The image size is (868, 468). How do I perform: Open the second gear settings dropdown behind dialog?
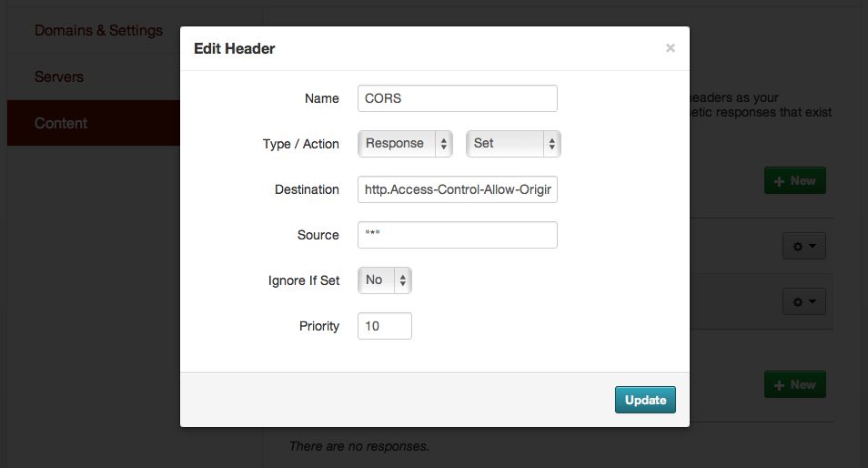[x=803, y=302]
